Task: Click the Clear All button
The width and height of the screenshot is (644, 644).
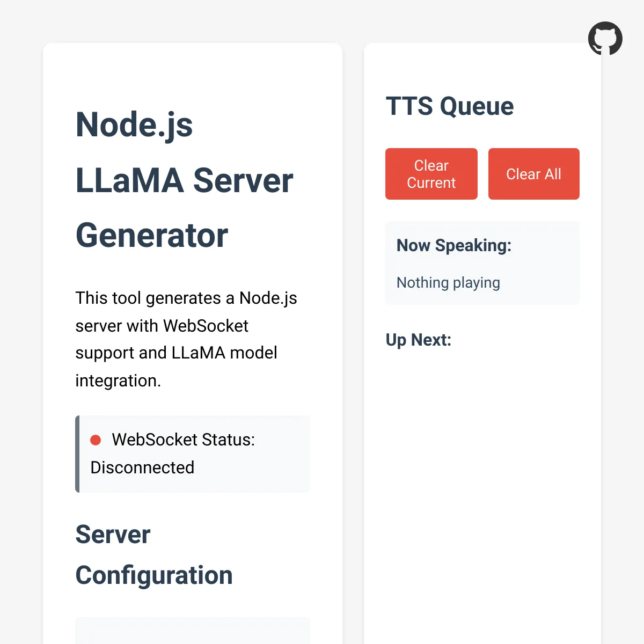Action: 534,174
